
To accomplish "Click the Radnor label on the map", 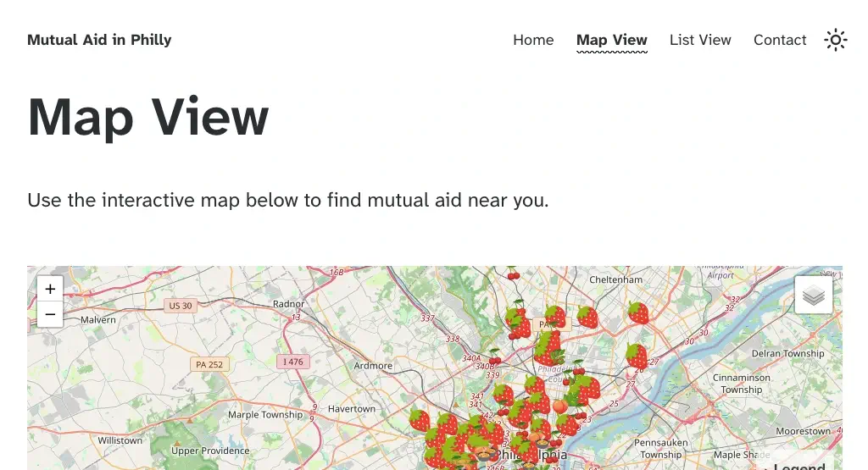I will pyautogui.click(x=288, y=303).
